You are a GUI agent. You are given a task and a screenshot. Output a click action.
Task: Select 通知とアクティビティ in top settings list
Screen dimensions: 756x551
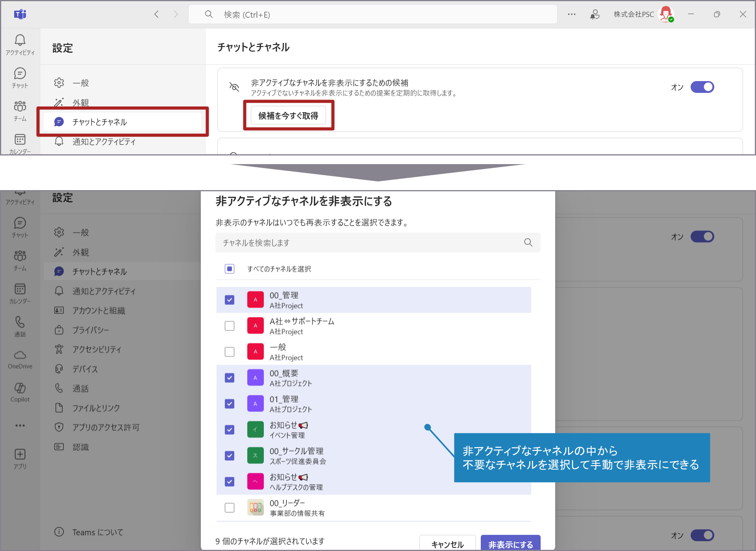(122, 142)
